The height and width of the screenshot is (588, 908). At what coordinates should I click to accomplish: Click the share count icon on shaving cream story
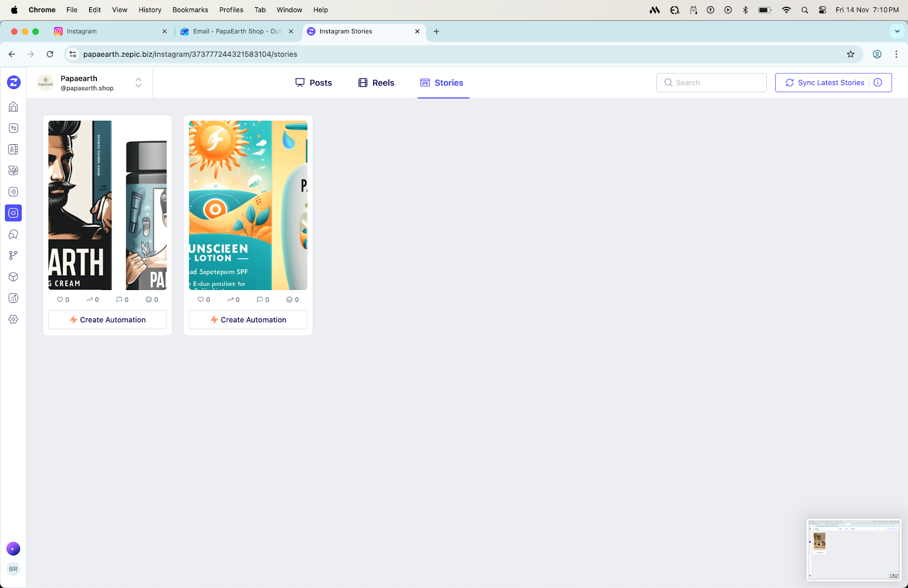point(89,300)
